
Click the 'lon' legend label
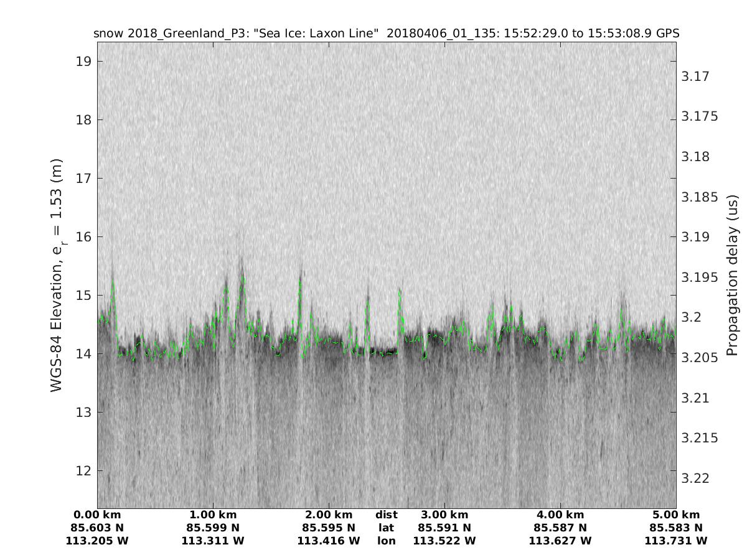point(386,541)
